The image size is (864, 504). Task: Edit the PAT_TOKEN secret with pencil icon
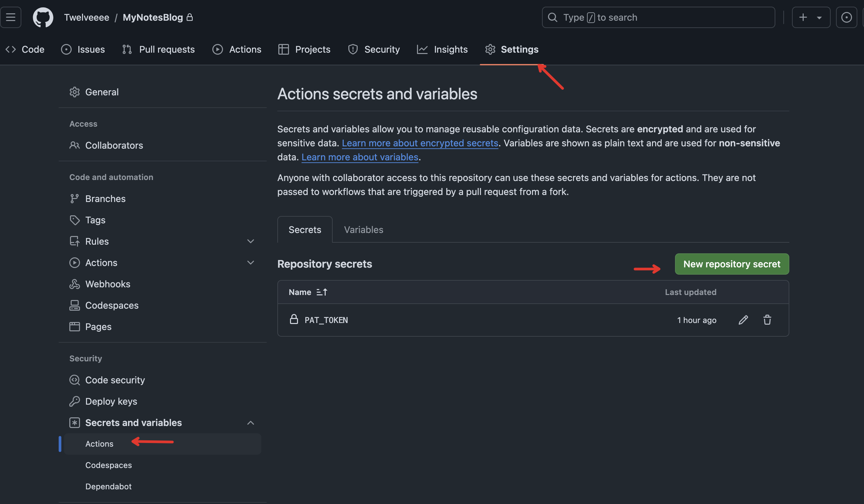pos(743,320)
